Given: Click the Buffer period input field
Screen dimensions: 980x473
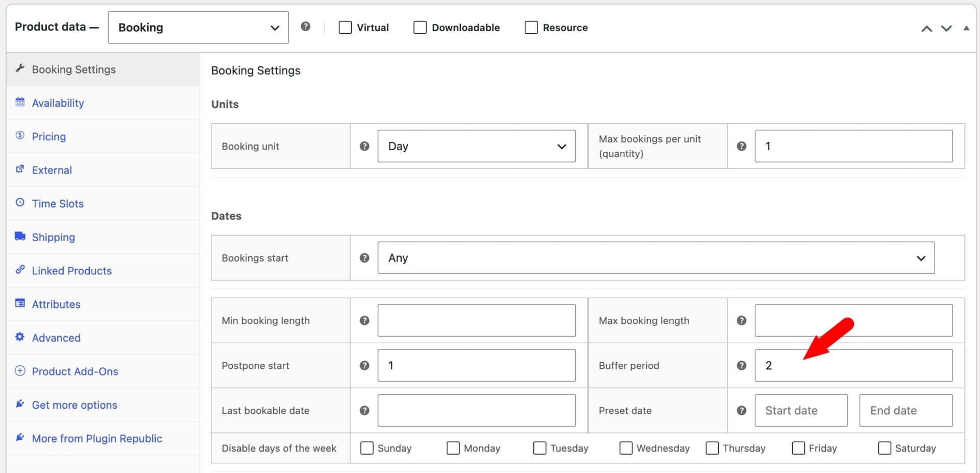Looking at the screenshot, I should click(853, 365).
